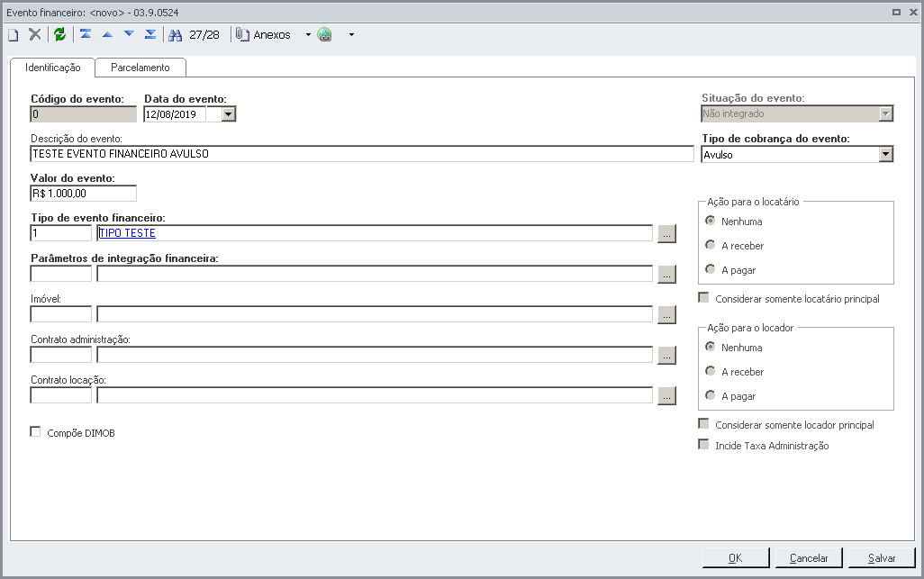
Task: Click the Imóvel code field
Action: click(x=60, y=314)
